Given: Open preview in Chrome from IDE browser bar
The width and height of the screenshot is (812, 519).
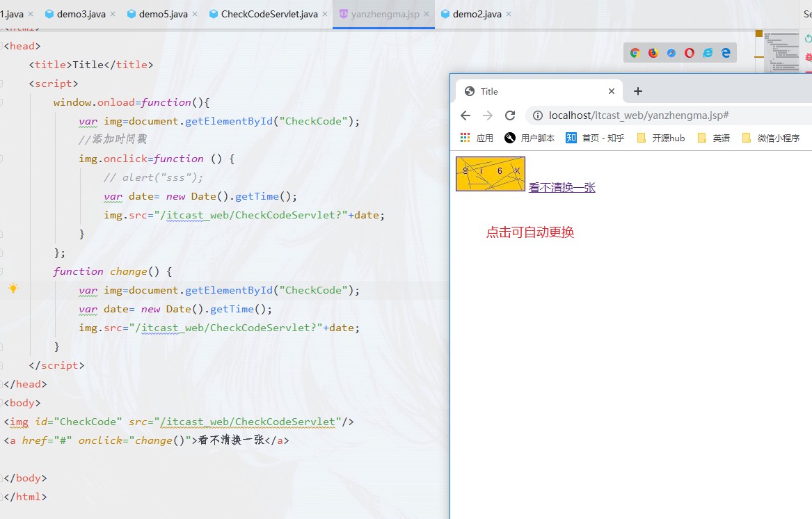Looking at the screenshot, I should pos(635,53).
